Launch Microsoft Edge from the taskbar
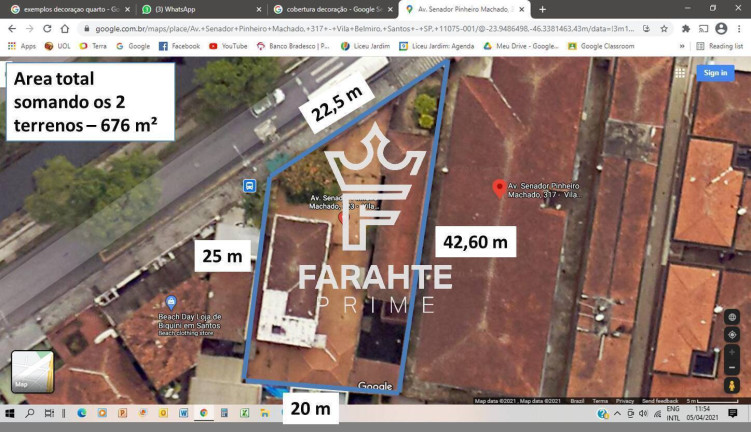Viewport: 751px width, 432px height. coord(81,413)
